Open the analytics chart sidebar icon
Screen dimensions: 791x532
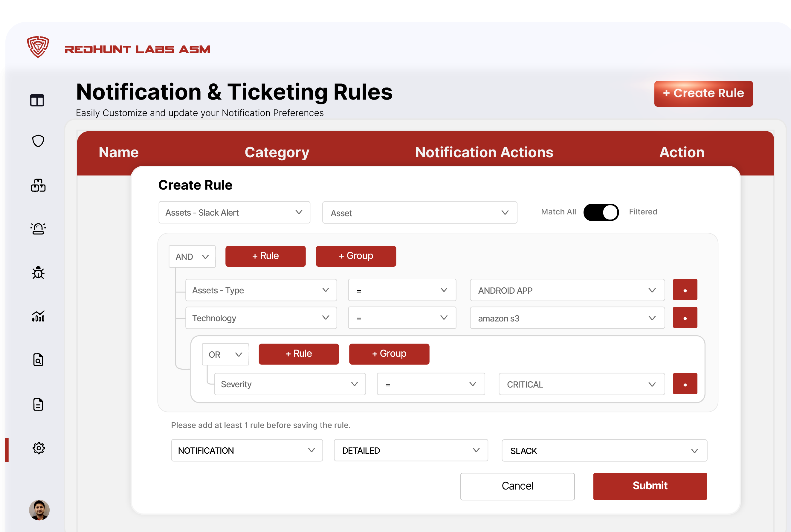point(38,316)
